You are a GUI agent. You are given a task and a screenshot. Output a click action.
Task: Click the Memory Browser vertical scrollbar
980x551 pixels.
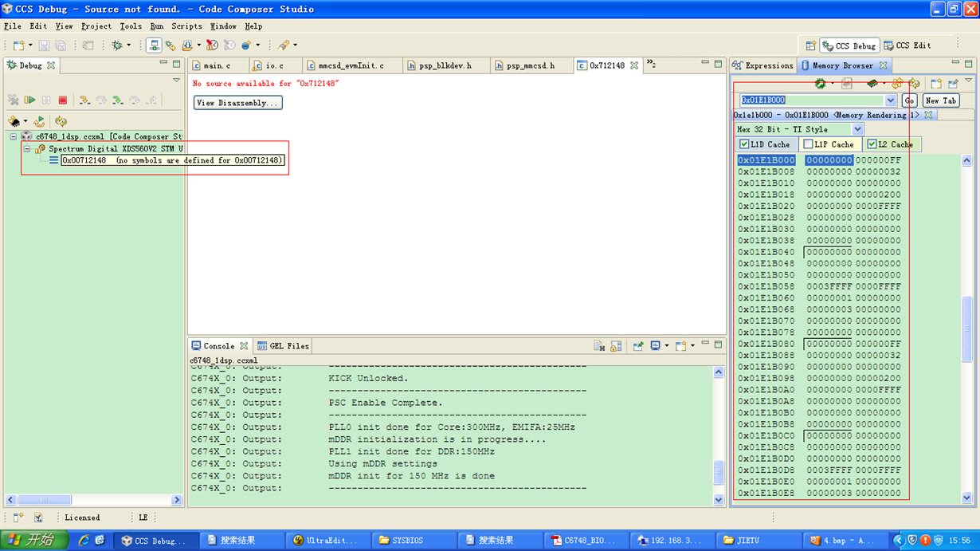click(x=967, y=327)
